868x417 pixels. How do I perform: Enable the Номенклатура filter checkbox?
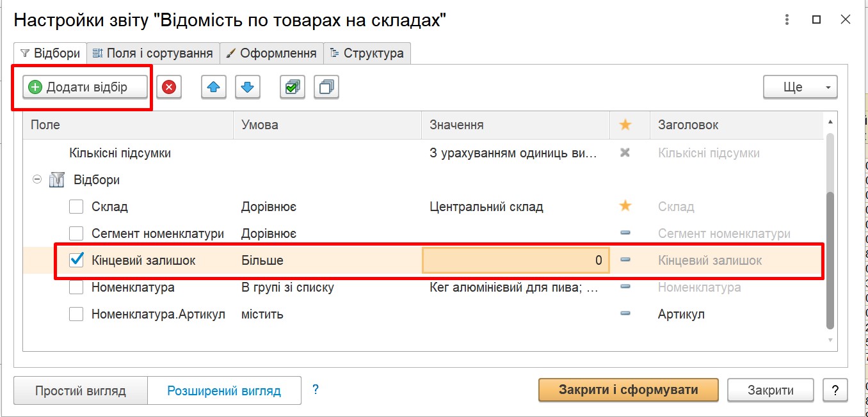coord(77,287)
